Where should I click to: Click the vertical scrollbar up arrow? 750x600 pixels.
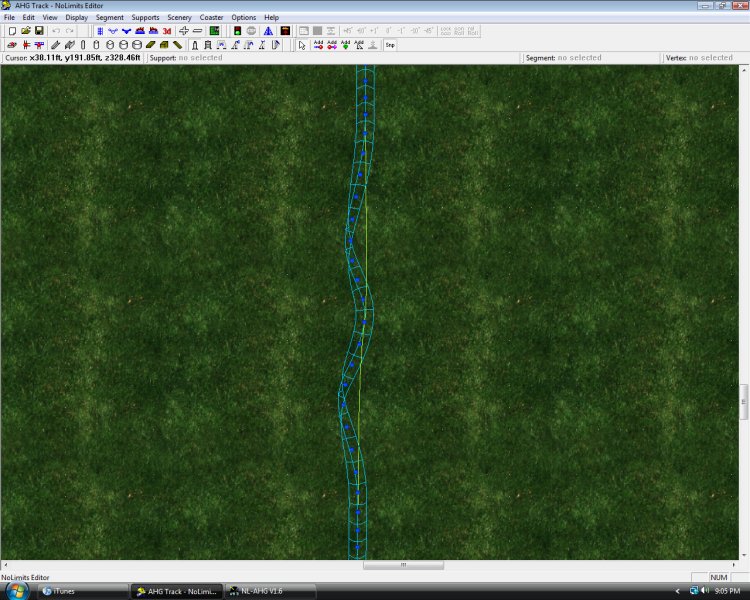744,70
